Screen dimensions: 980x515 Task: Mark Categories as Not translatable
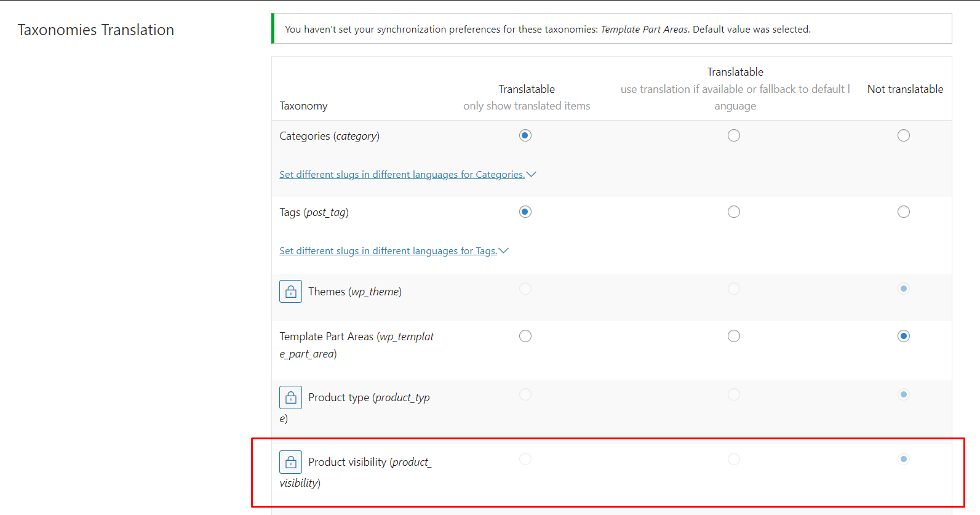(903, 135)
